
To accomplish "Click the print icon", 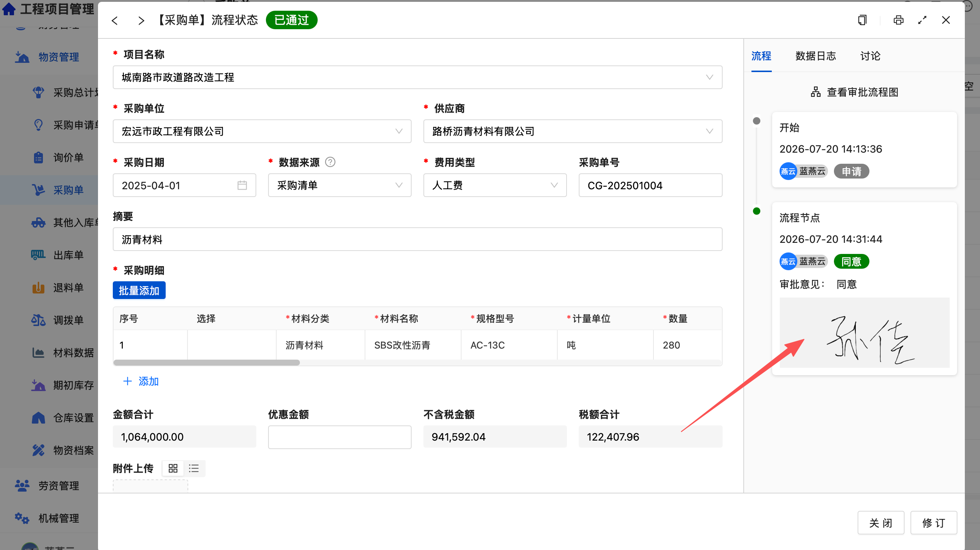I will [x=898, y=20].
